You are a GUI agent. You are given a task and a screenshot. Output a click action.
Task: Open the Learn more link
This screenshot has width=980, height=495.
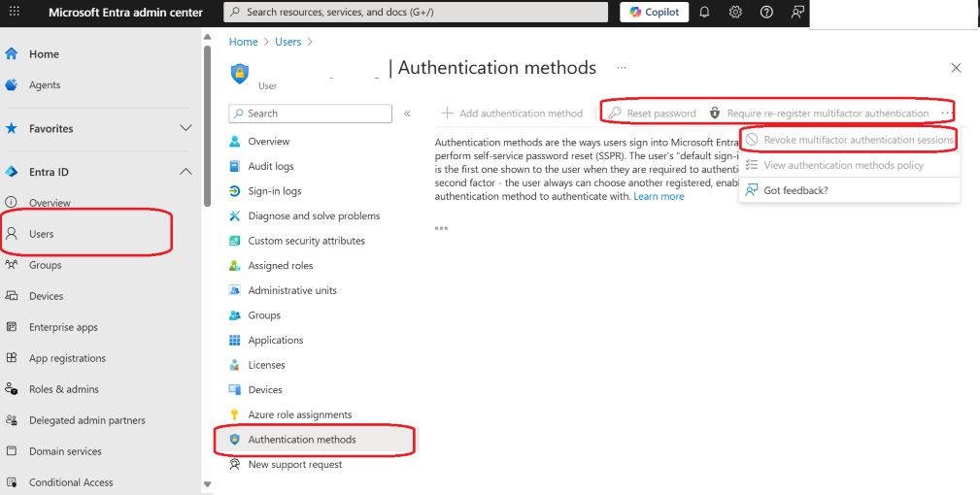pyautogui.click(x=659, y=197)
